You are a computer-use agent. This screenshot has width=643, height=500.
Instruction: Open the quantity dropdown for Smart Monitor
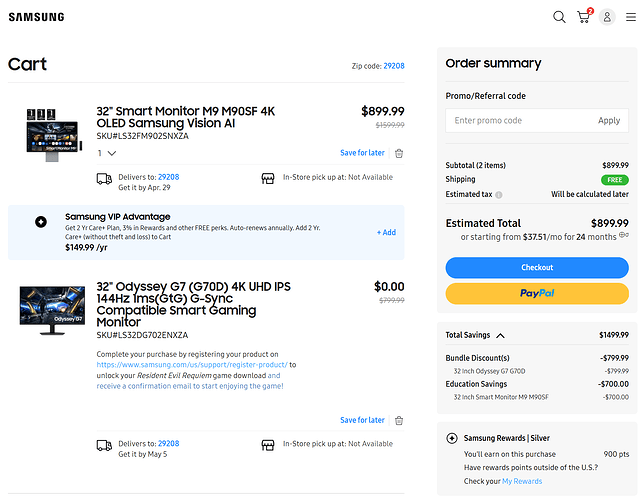click(x=107, y=153)
